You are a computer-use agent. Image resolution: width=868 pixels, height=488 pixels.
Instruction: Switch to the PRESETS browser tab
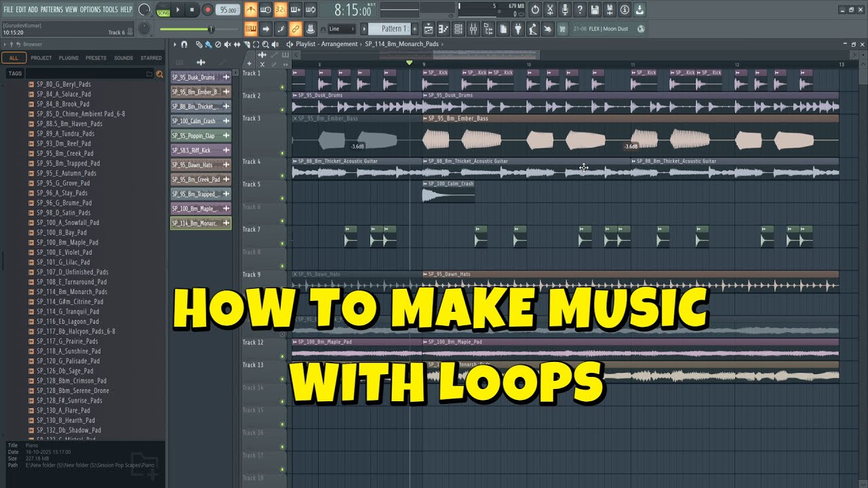click(x=96, y=58)
